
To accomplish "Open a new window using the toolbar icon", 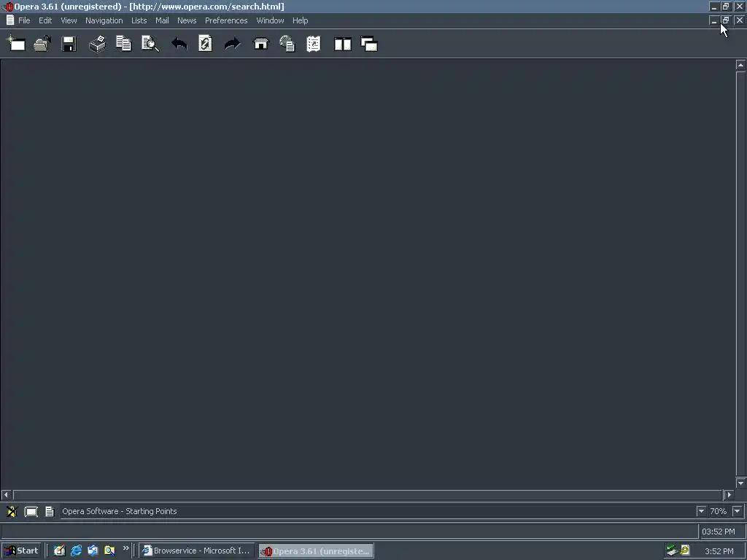I will [16, 43].
